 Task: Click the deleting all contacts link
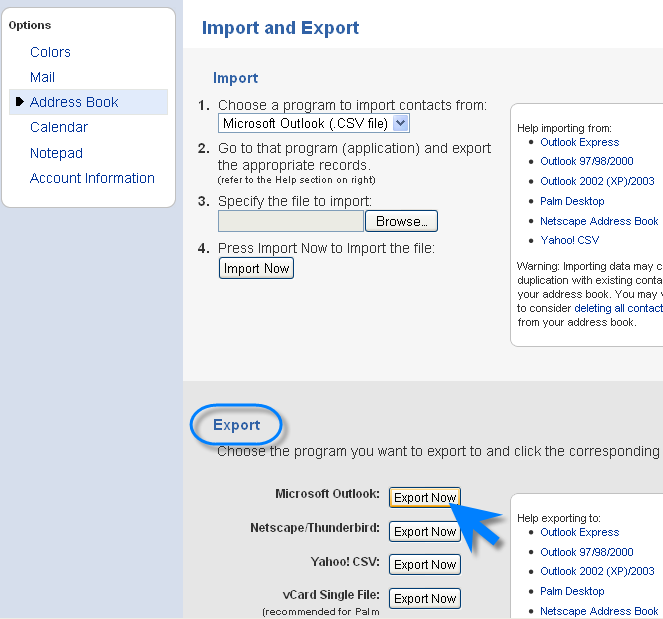[x=618, y=308]
